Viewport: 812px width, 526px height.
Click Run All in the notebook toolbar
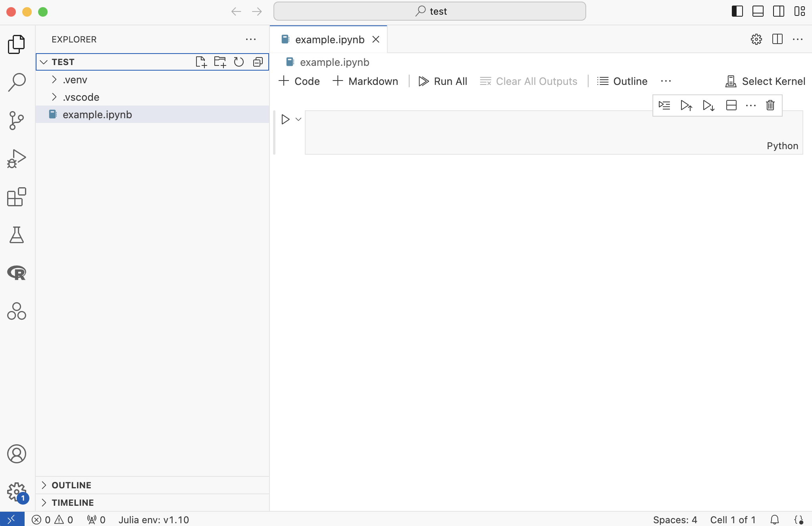point(443,81)
